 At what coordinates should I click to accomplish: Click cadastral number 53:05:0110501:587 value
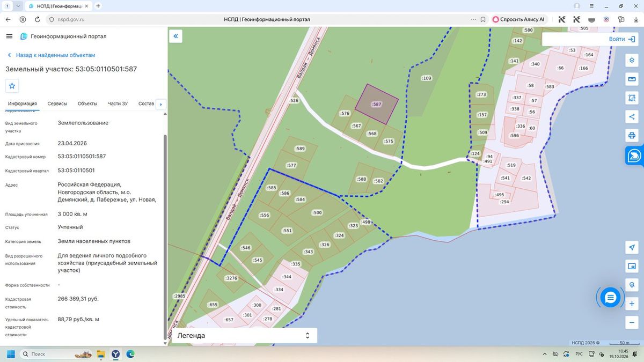point(82,157)
